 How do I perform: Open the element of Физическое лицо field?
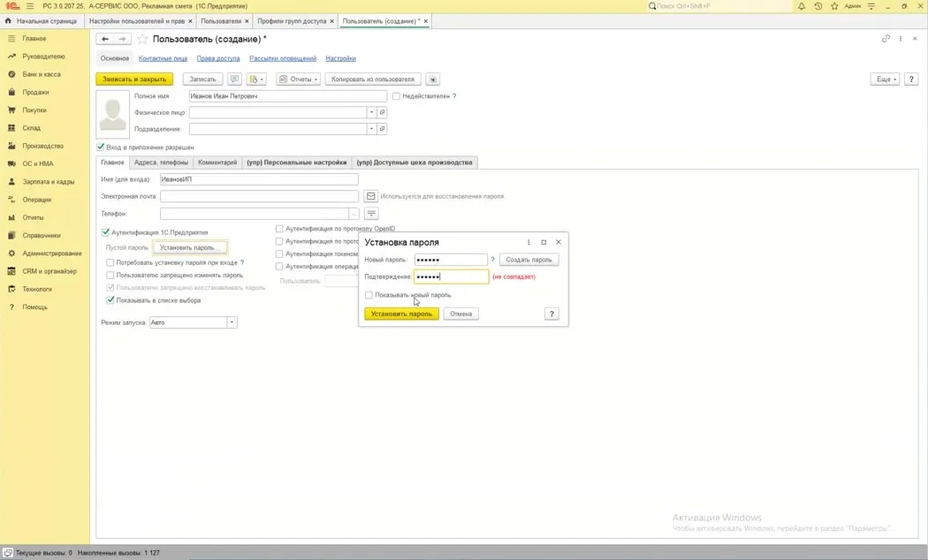pyautogui.click(x=382, y=112)
